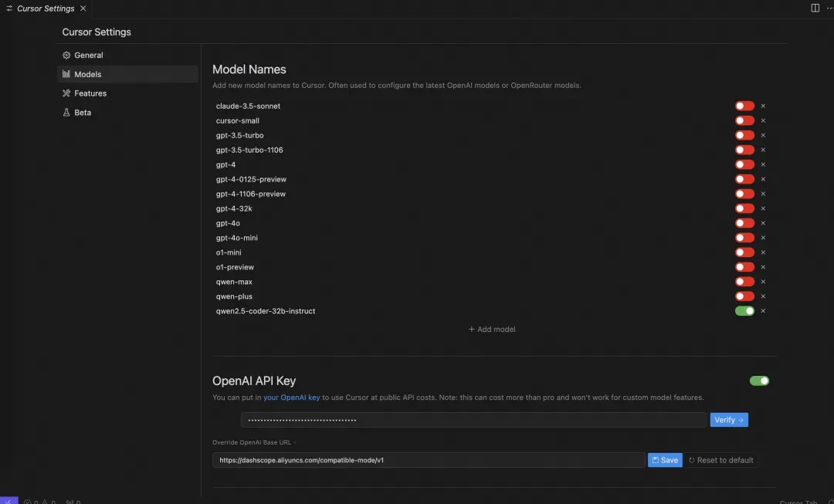Remove qwen2.5-coder-32b-instruct using its X icon

pyautogui.click(x=763, y=311)
